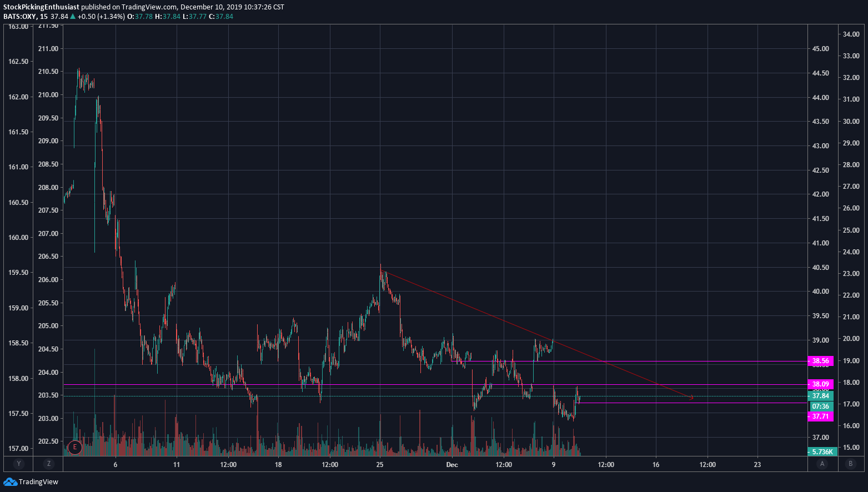
Task: Click the Z scale toggle button
Action: tap(49, 464)
